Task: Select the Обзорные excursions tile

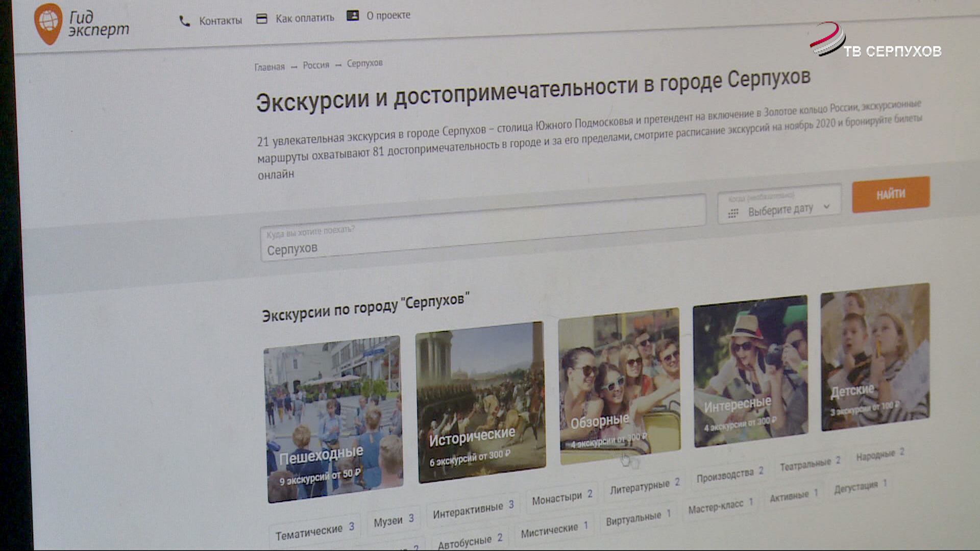Action: [x=619, y=385]
